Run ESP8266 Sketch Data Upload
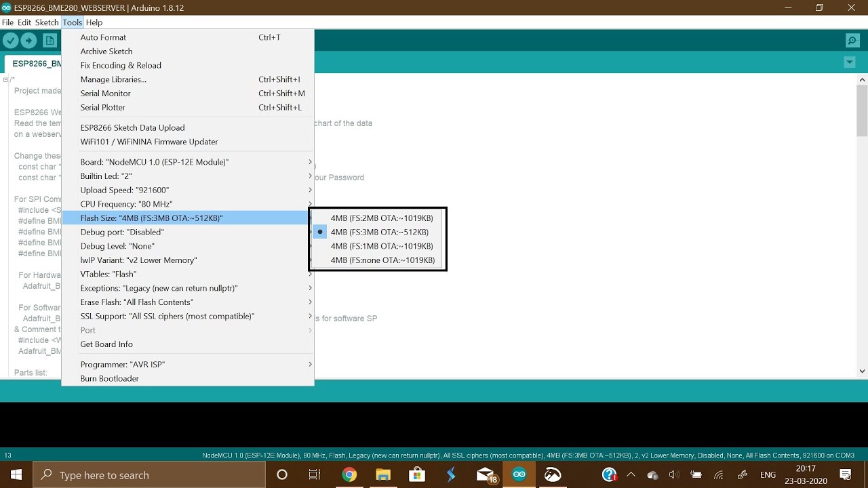 click(x=188, y=127)
